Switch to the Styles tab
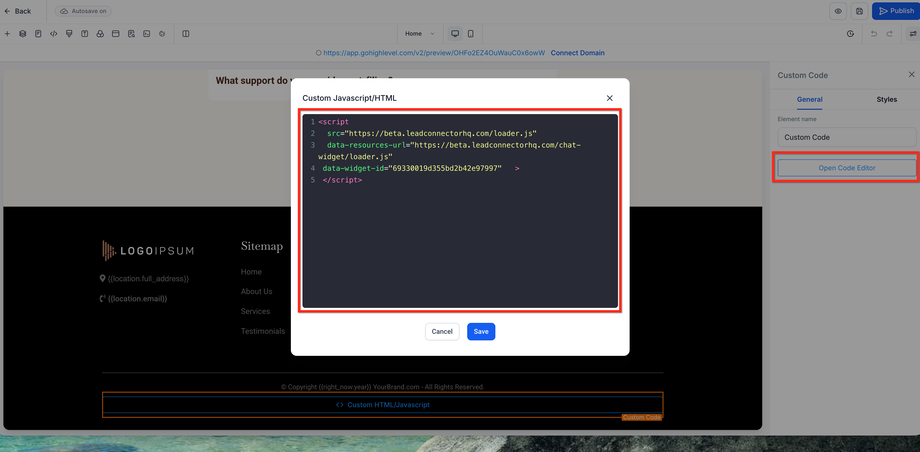 [x=887, y=99]
